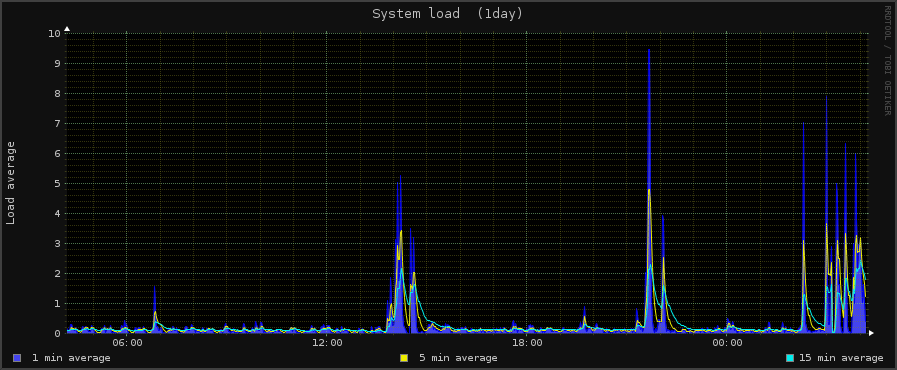Viewport: 897px width, 370px height.
Task: Click the 18:00 time axis label
Action: [x=527, y=343]
